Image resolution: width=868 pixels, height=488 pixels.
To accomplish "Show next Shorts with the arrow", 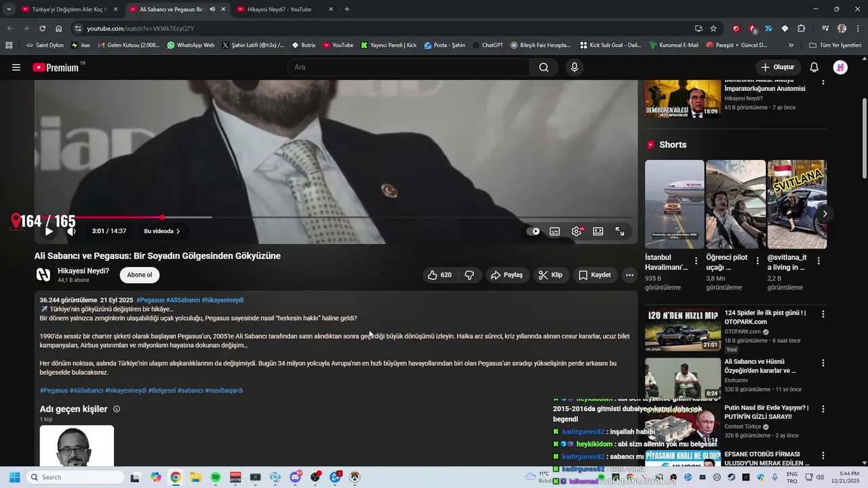I will (x=825, y=213).
